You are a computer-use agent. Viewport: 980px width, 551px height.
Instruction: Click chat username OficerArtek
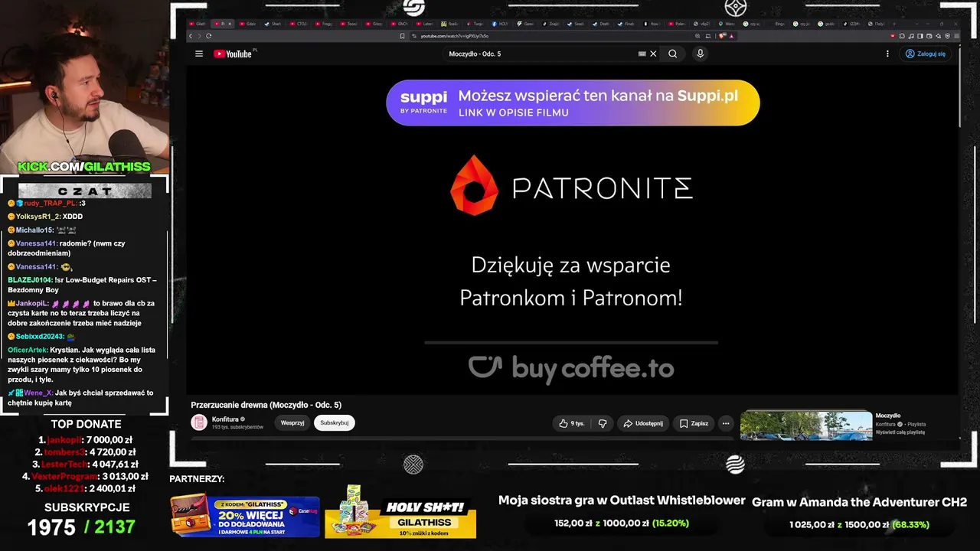pyautogui.click(x=28, y=350)
